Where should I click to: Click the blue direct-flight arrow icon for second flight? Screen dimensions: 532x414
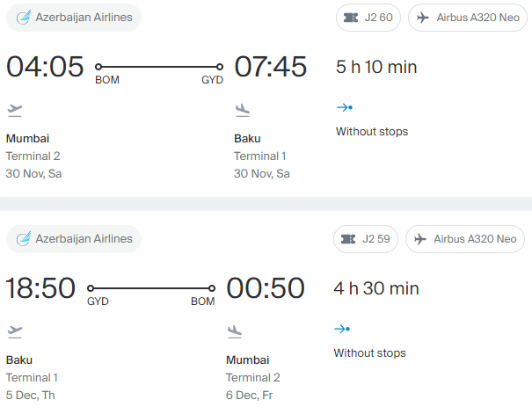tap(342, 329)
